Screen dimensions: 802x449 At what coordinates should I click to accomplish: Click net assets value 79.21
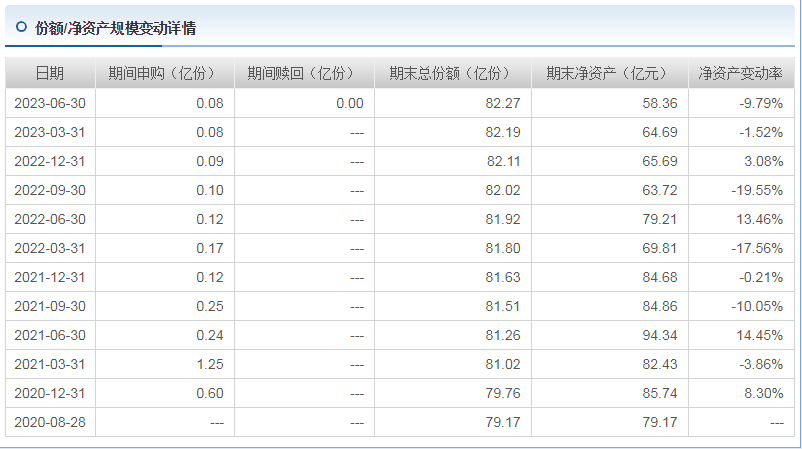click(x=660, y=219)
